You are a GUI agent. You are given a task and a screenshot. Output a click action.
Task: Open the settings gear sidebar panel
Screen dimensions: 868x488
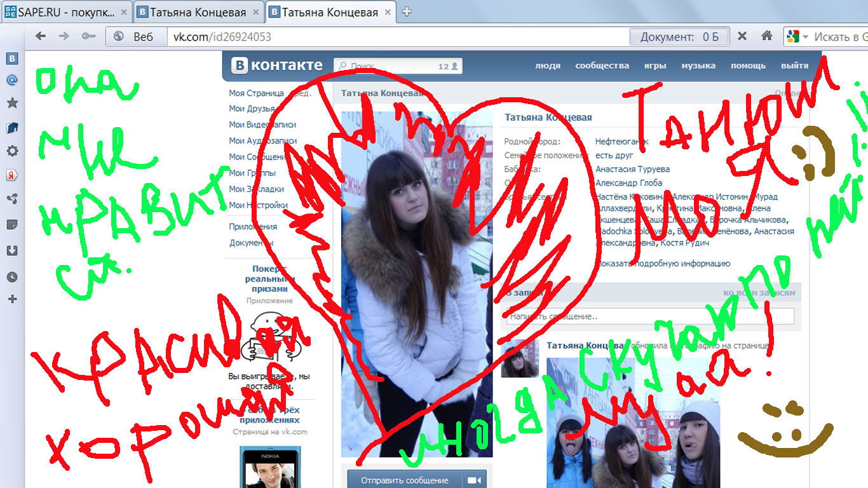coord(12,151)
